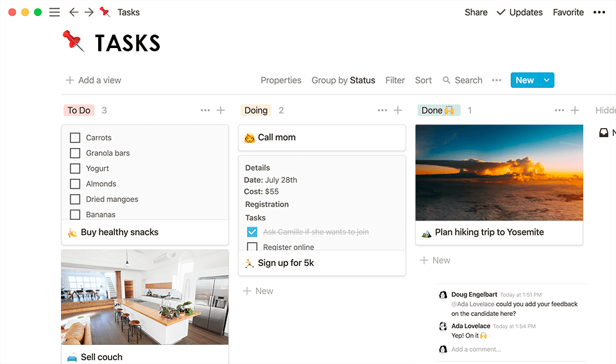Click the mountain icon on Plan hiking trip
The height and width of the screenshot is (364, 616).
point(427,233)
